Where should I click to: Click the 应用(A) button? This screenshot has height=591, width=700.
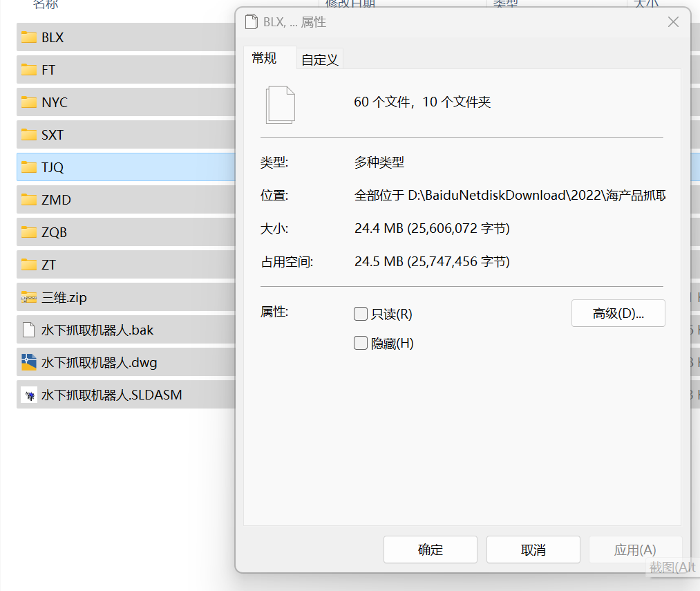tap(634, 549)
